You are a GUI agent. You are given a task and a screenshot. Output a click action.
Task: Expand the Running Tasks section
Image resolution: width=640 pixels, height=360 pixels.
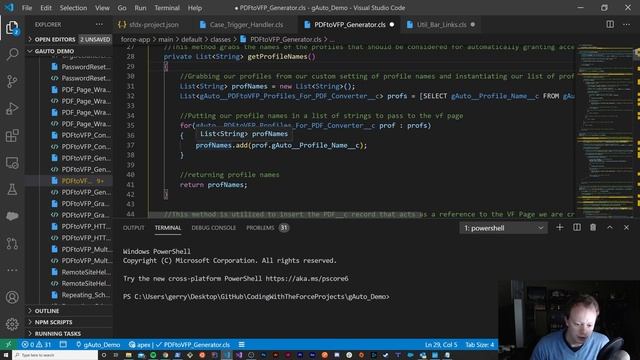tap(69, 333)
